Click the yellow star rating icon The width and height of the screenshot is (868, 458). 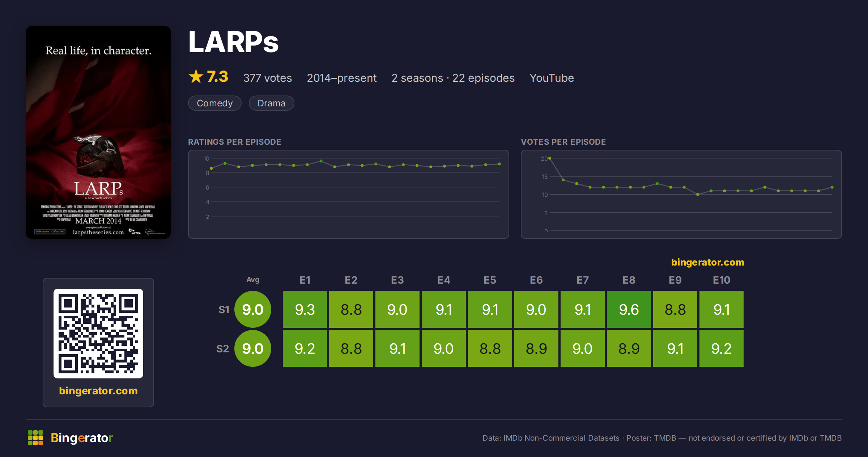tap(196, 76)
